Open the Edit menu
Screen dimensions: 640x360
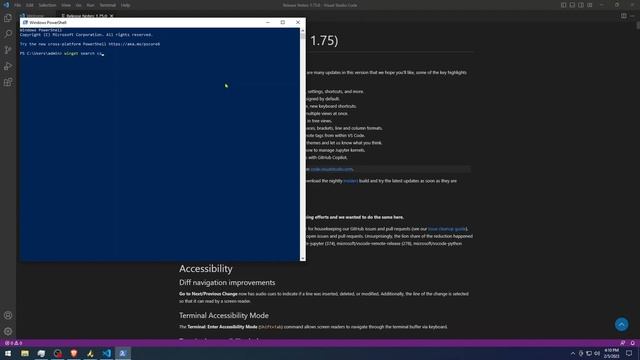pos(30,5)
